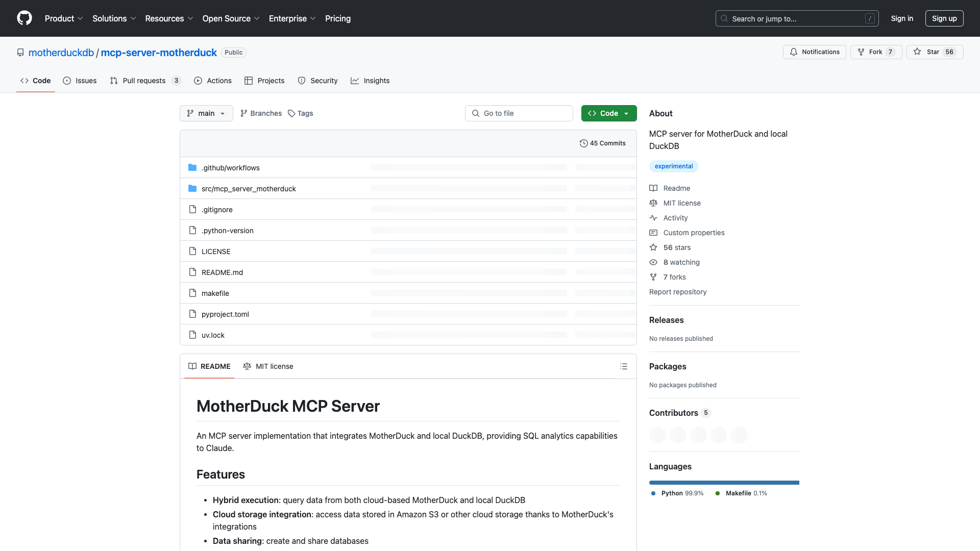Fork the repository
The height and width of the screenshot is (551, 980).
[875, 52]
